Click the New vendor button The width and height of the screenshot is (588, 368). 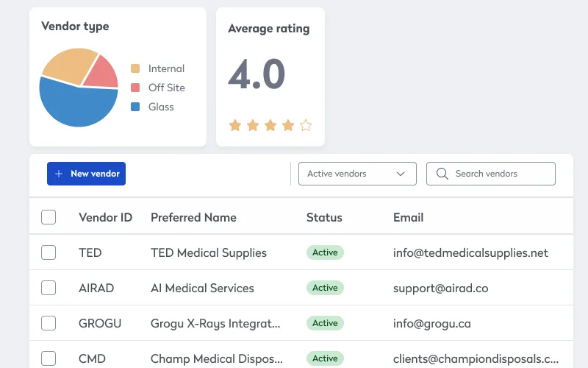[x=86, y=174]
